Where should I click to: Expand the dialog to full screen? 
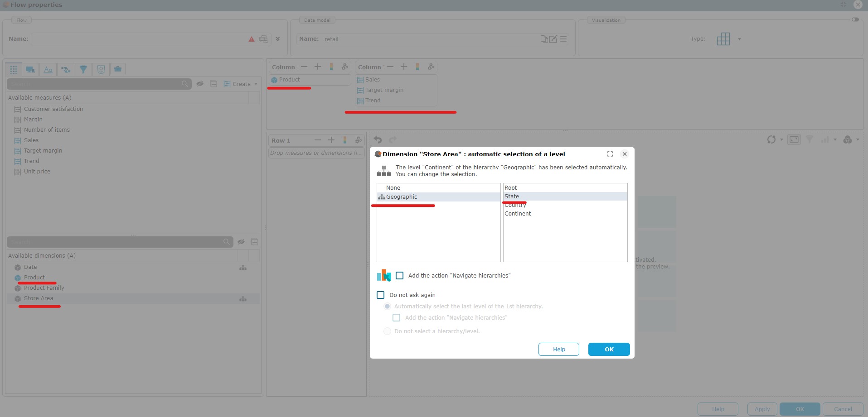coord(610,154)
